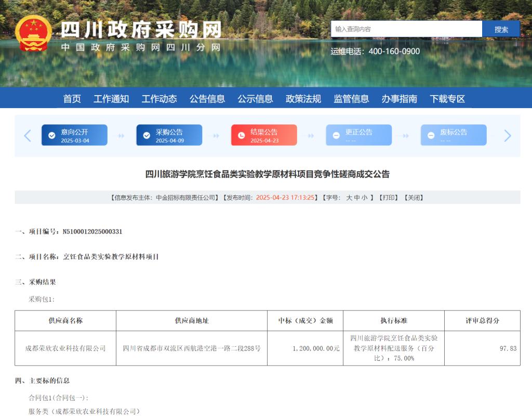Click the 合同包1(合同包一) line
Image resolution: width=532 pixels, height=417 pixels.
[x=58, y=398]
